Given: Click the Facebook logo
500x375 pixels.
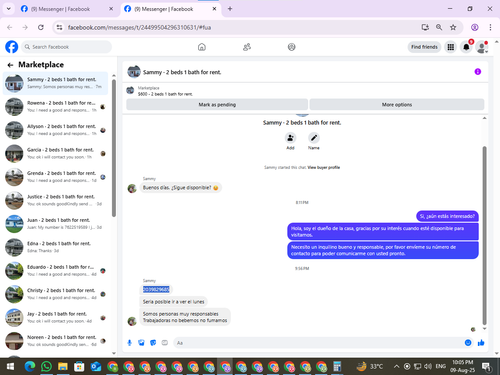Looking at the screenshot, I should tap(12, 47).
